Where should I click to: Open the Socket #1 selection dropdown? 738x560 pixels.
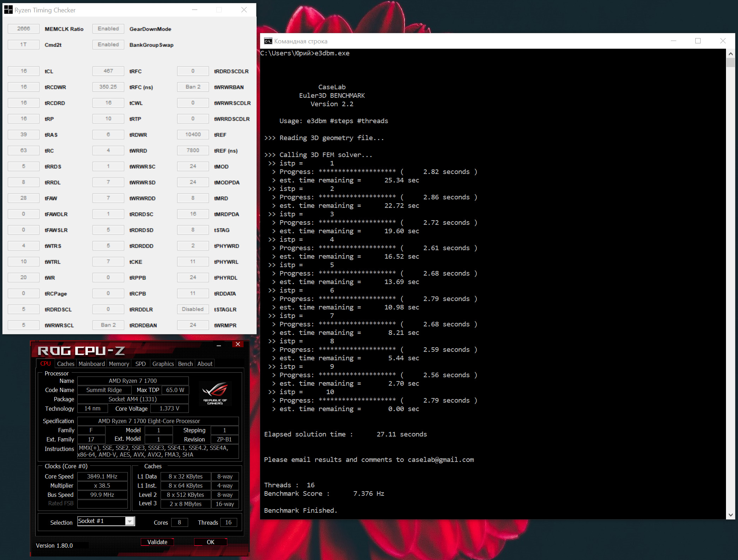tap(130, 521)
